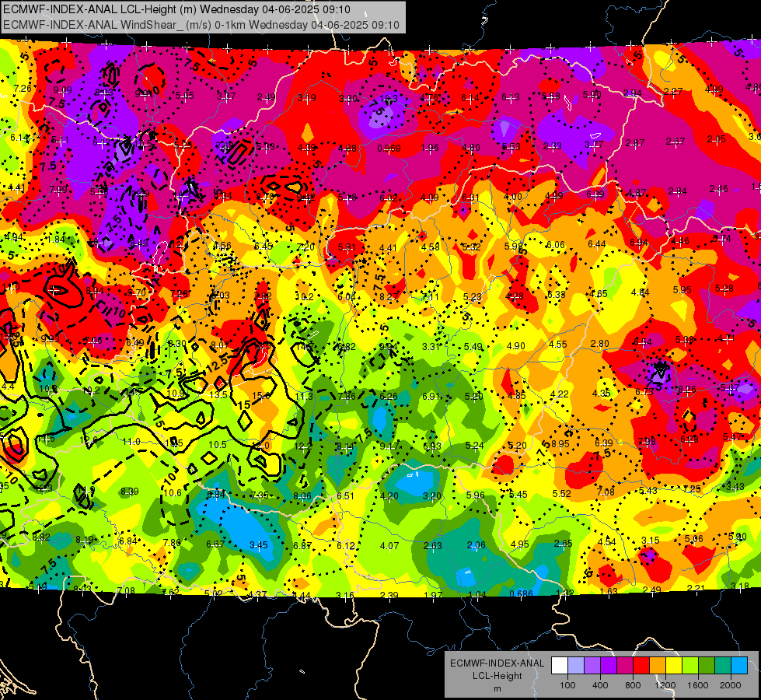
Task: Click the orange legend swatch left of 1200
Action: (658, 666)
